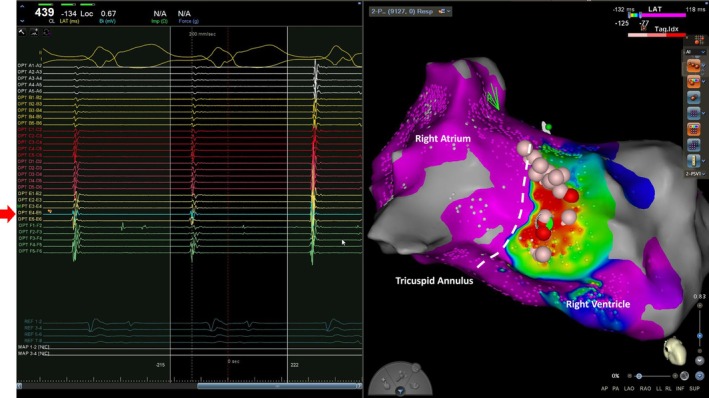The height and width of the screenshot is (398, 709).
Task: Click the waveform annotation icon beside the hammer
Action: tap(34, 32)
